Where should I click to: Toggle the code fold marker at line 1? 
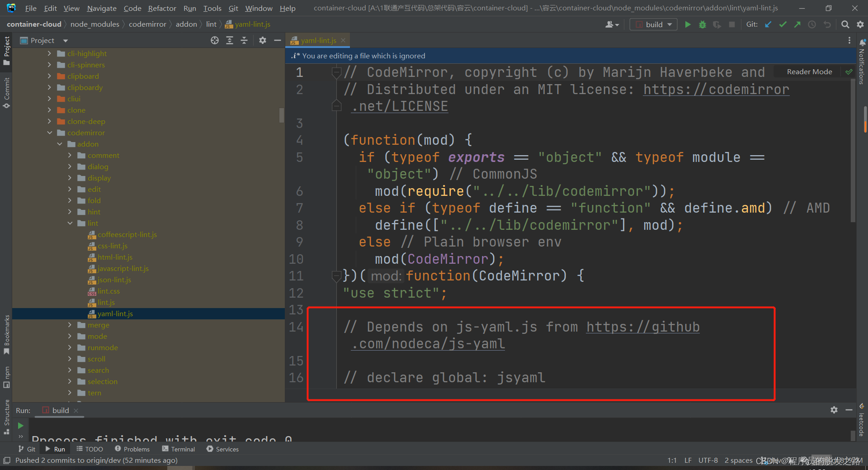point(336,72)
